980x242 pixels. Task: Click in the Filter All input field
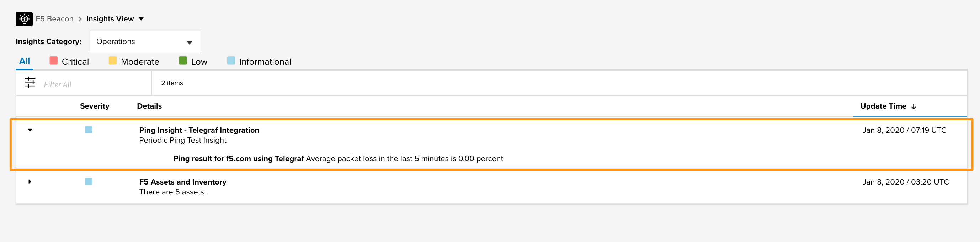click(x=95, y=84)
